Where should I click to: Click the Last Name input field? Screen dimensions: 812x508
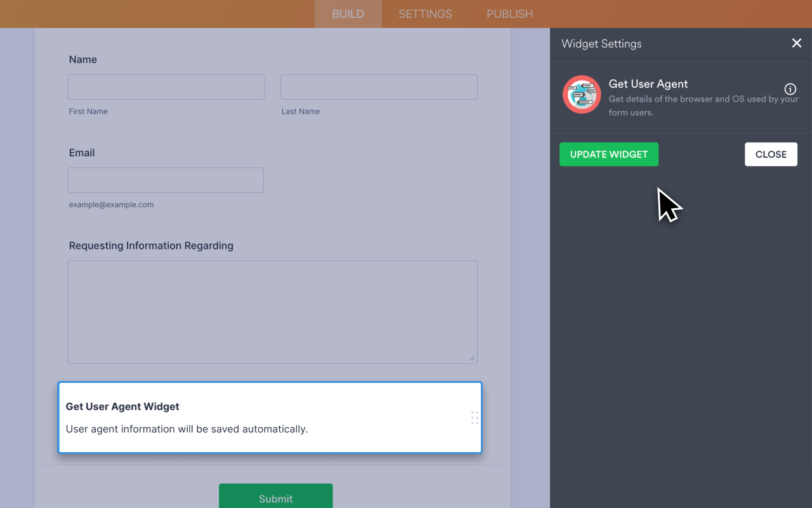378,86
